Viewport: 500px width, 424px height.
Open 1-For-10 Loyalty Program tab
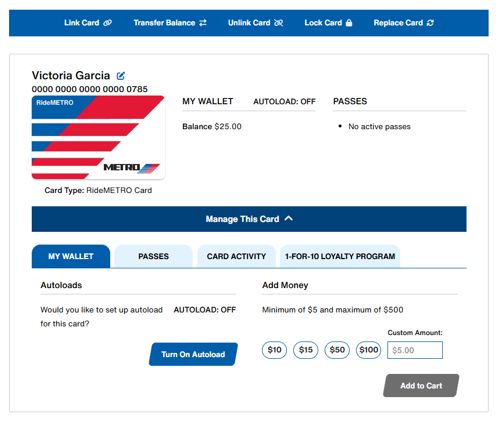click(340, 256)
